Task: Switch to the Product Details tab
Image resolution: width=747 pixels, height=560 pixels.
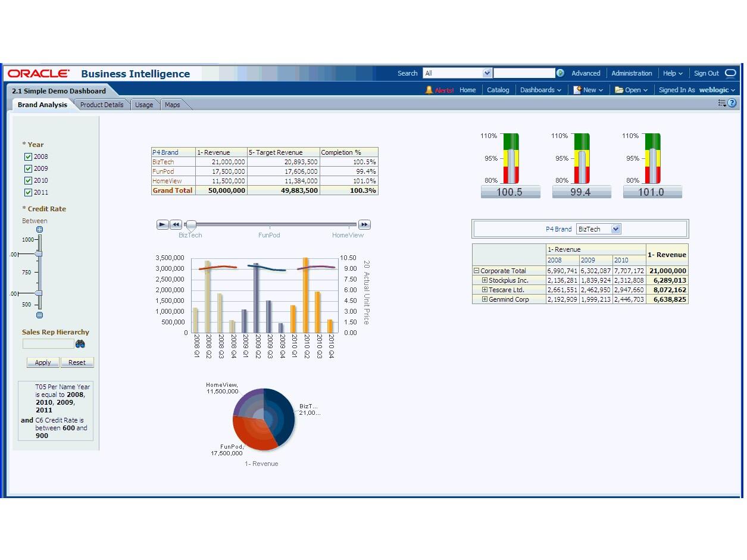Action: click(102, 105)
